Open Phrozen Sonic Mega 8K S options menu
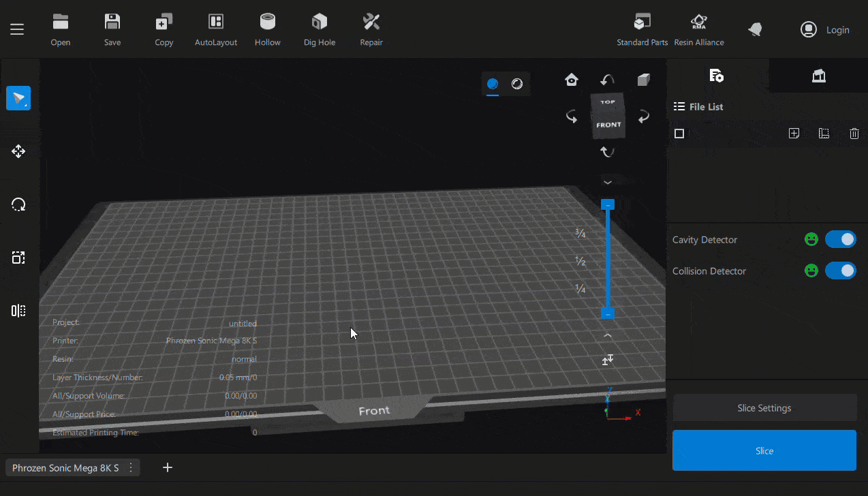This screenshot has width=868, height=496. click(131, 467)
